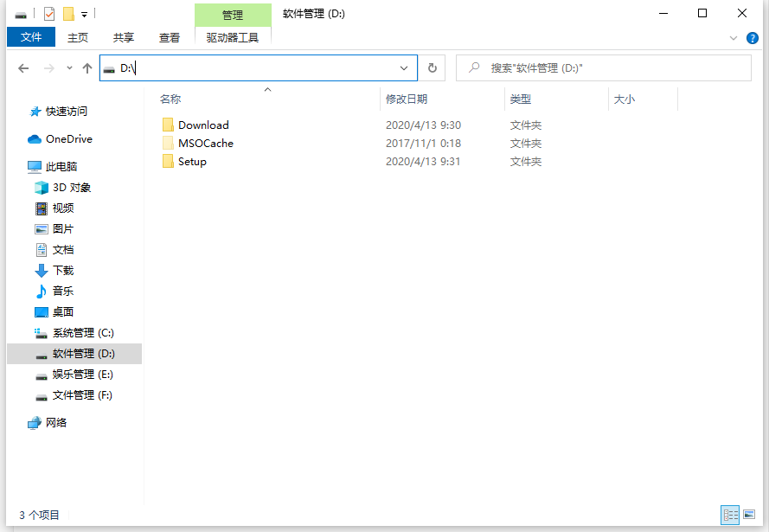This screenshot has width=769, height=532.
Task: Open the 下载 folder in sidebar
Action: point(63,270)
